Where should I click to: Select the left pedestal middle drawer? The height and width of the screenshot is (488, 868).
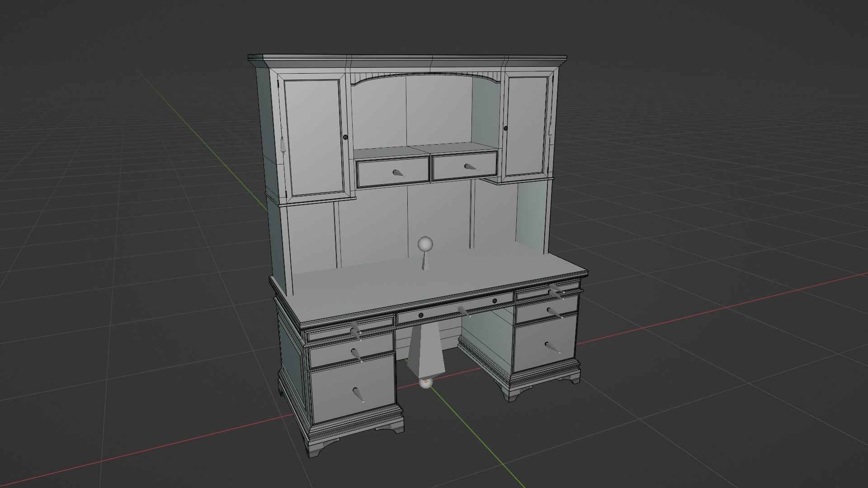click(351, 351)
